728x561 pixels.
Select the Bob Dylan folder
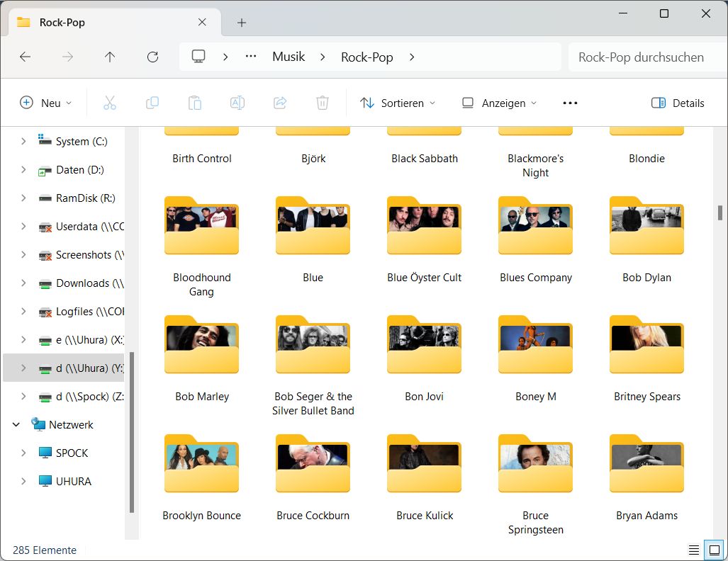click(646, 239)
